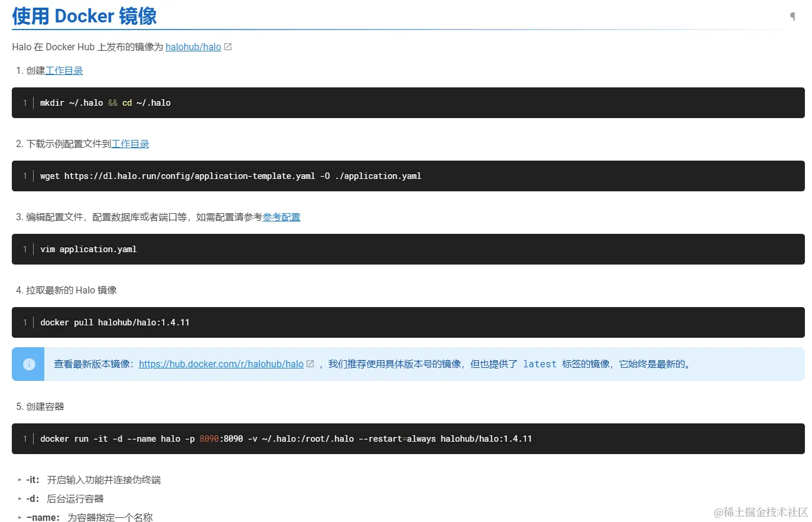Follow the 参考配置 link in step 3
The image size is (812, 522).
pos(281,217)
